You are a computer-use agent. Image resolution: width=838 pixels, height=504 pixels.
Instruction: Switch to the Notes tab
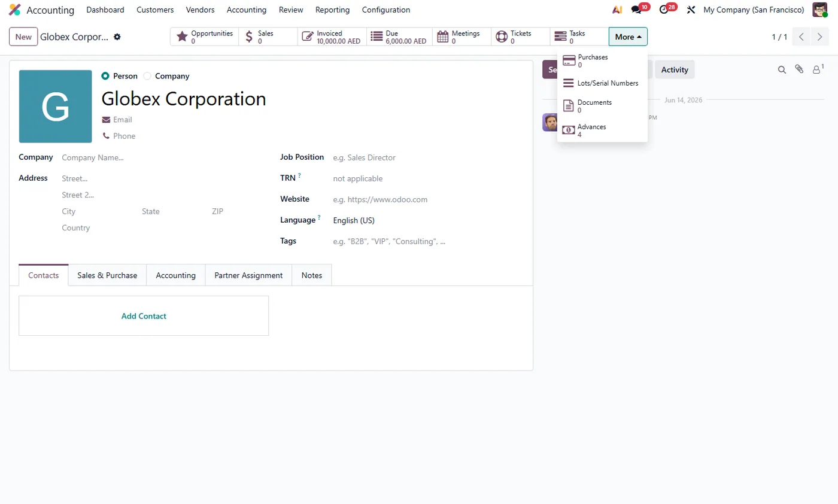312,275
